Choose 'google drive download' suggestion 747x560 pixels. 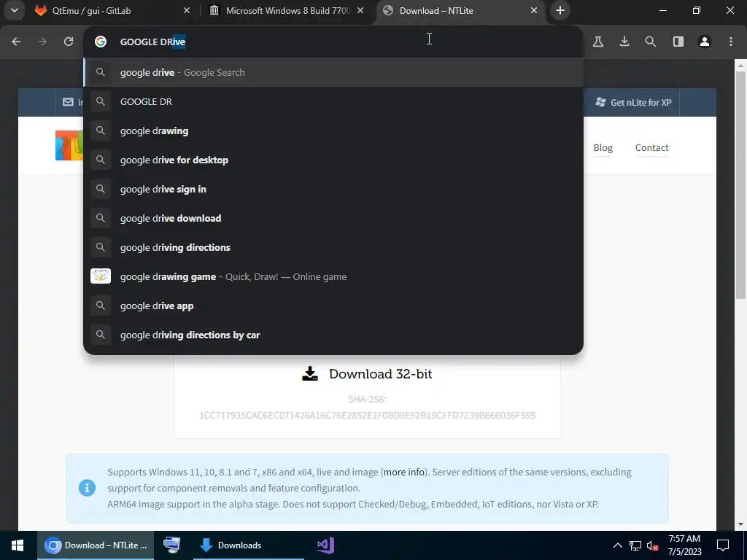click(x=333, y=218)
